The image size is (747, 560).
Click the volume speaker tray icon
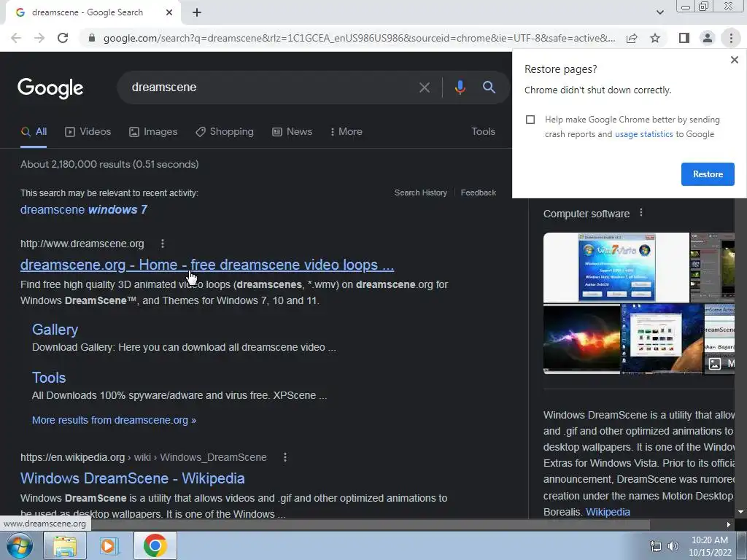point(673,547)
